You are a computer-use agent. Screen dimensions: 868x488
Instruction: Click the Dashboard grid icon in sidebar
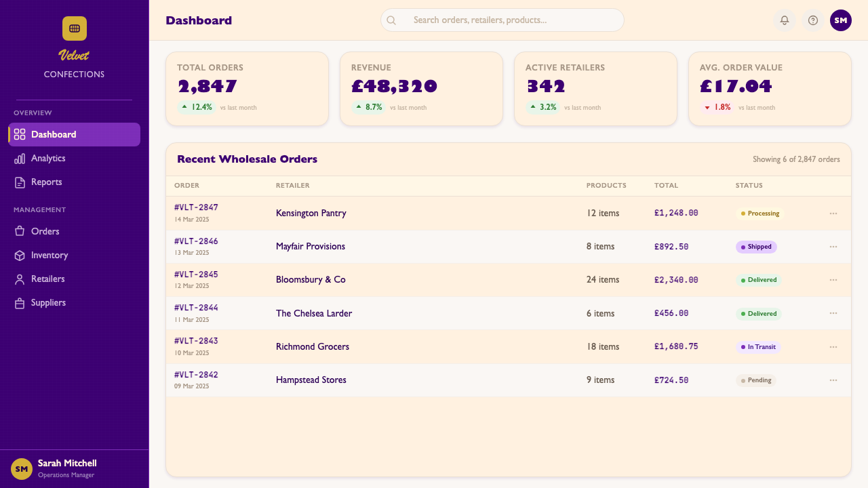pyautogui.click(x=20, y=134)
